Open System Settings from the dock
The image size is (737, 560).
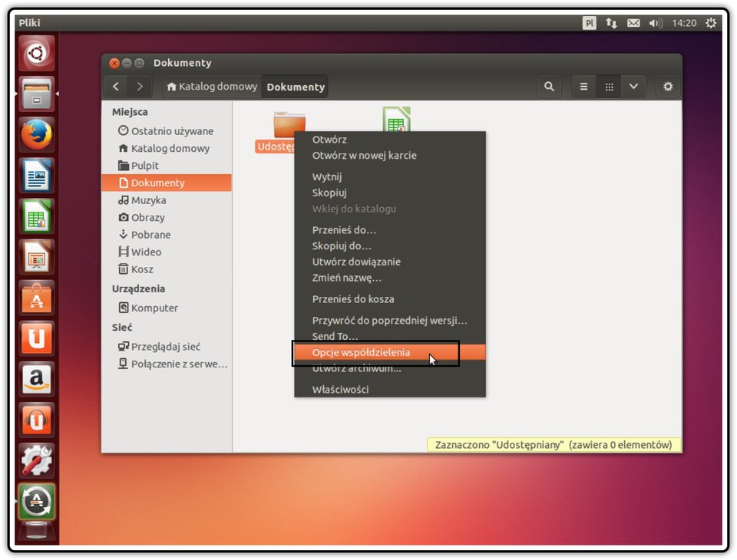click(x=37, y=461)
